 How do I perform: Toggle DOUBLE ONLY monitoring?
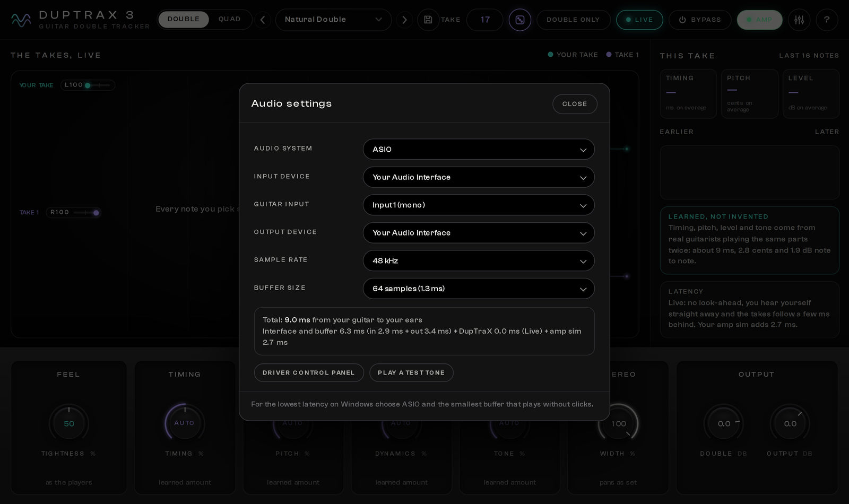[573, 20]
